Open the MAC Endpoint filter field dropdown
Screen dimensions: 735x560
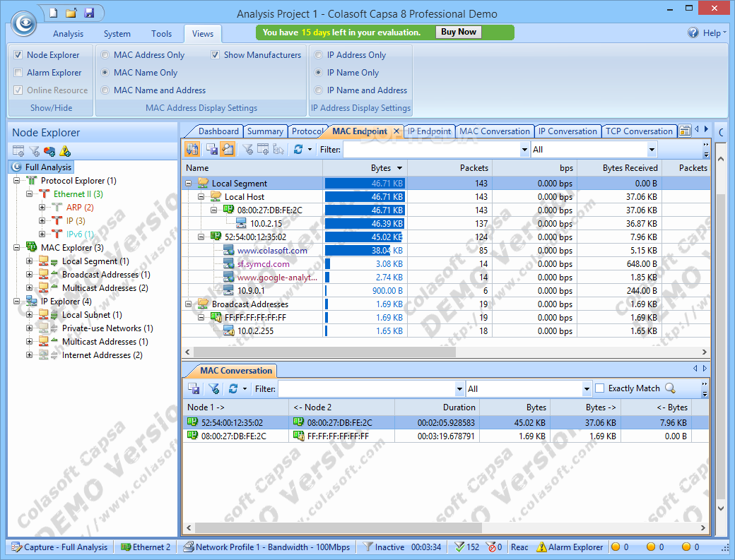coord(524,150)
